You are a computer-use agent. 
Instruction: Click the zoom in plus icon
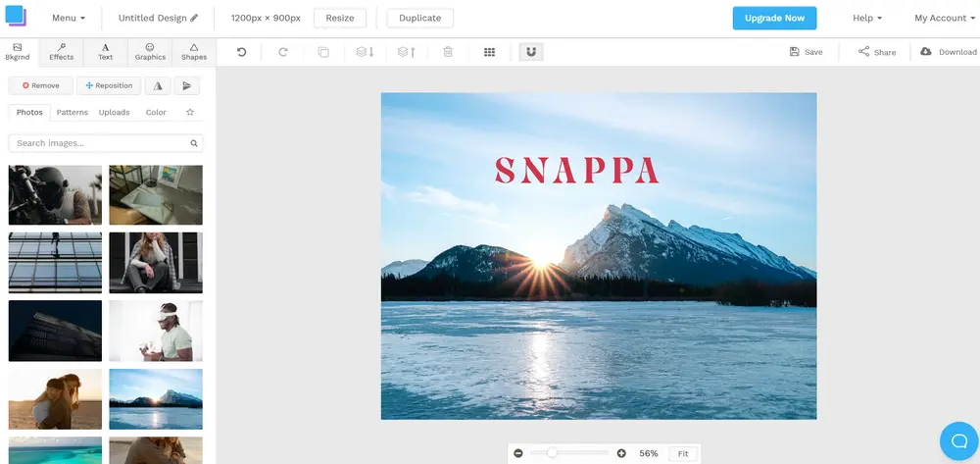click(621, 453)
